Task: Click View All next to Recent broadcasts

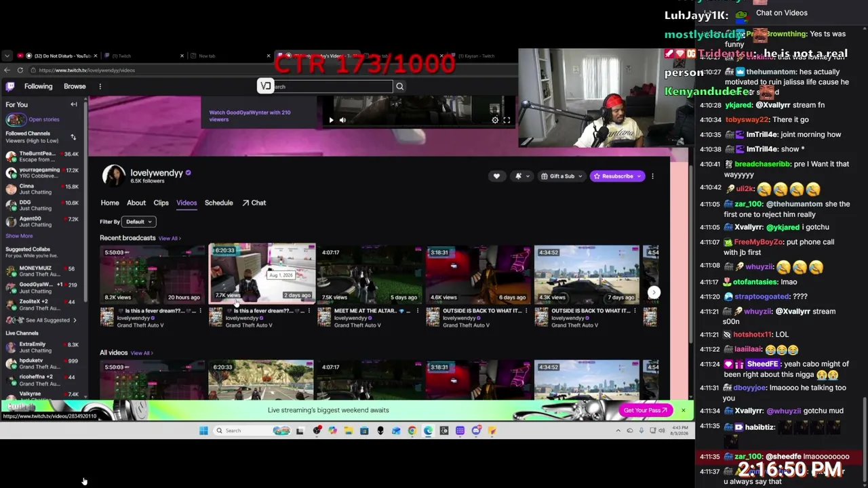Action: tap(170, 239)
